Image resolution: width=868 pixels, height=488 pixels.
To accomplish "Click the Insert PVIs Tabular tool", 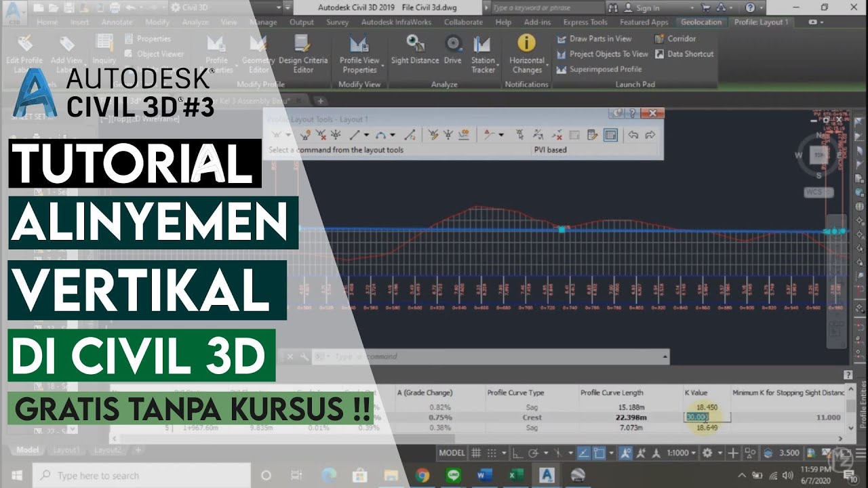I will coord(433,135).
